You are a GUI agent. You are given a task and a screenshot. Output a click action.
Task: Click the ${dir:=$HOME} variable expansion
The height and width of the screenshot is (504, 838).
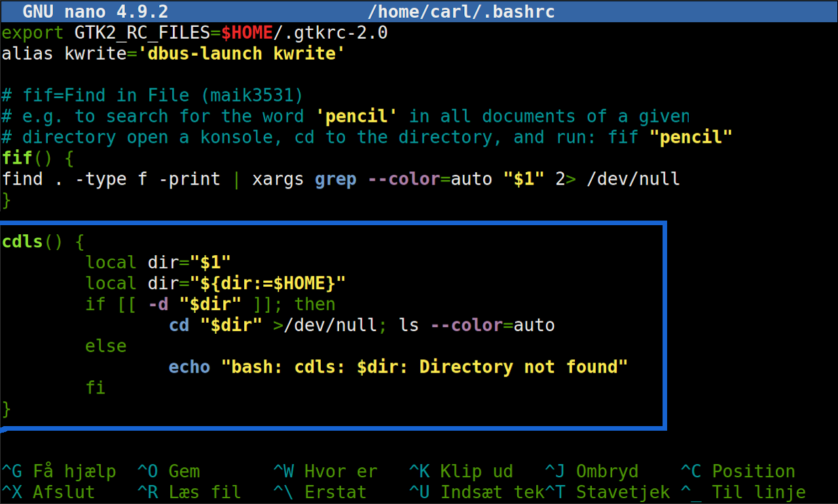click(x=268, y=283)
